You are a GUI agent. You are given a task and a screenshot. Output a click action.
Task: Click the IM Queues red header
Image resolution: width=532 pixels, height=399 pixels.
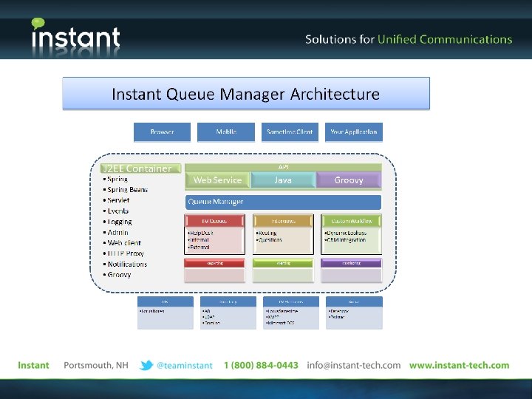click(x=214, y=221)
